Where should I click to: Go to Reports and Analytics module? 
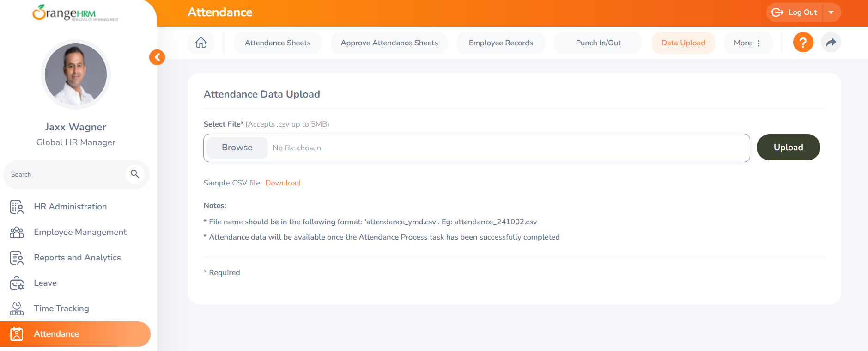[77, 258]
